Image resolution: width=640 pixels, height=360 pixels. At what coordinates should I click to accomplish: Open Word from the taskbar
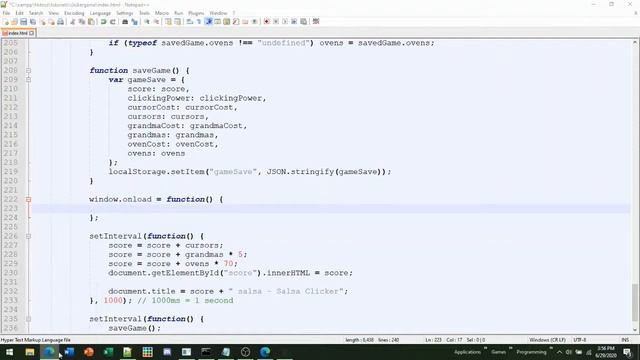tap(69, 352)
